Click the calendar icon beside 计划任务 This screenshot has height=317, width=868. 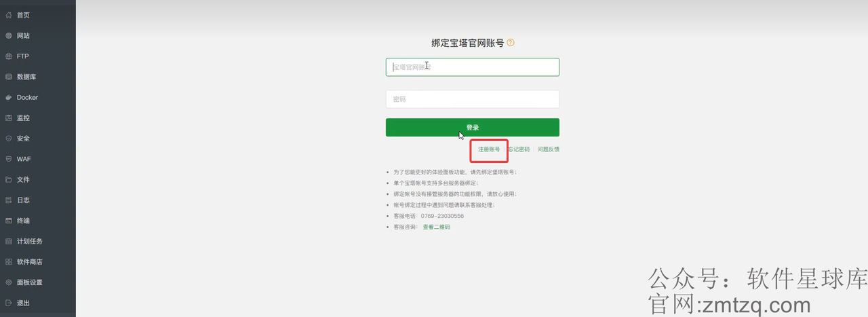click(x=9, y=241)
